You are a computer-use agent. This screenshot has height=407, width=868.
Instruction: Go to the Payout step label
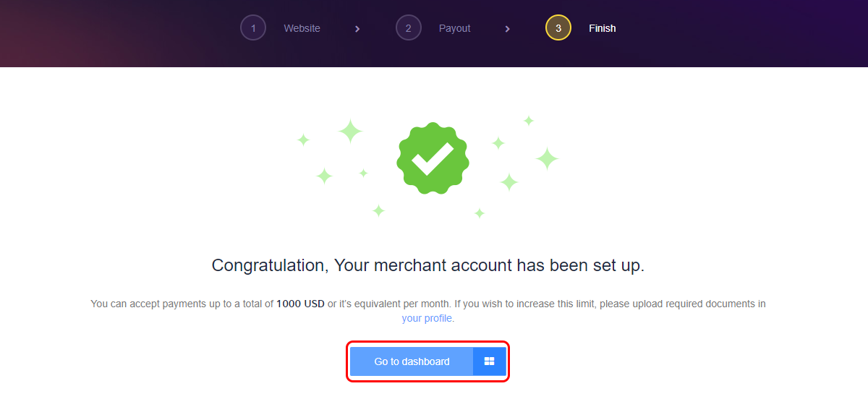[454, 28]
